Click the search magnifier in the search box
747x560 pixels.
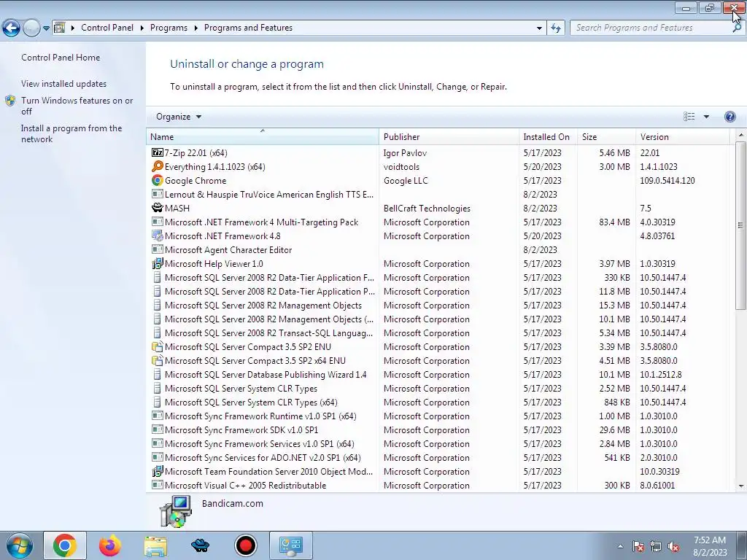click(x=737, y=28)
